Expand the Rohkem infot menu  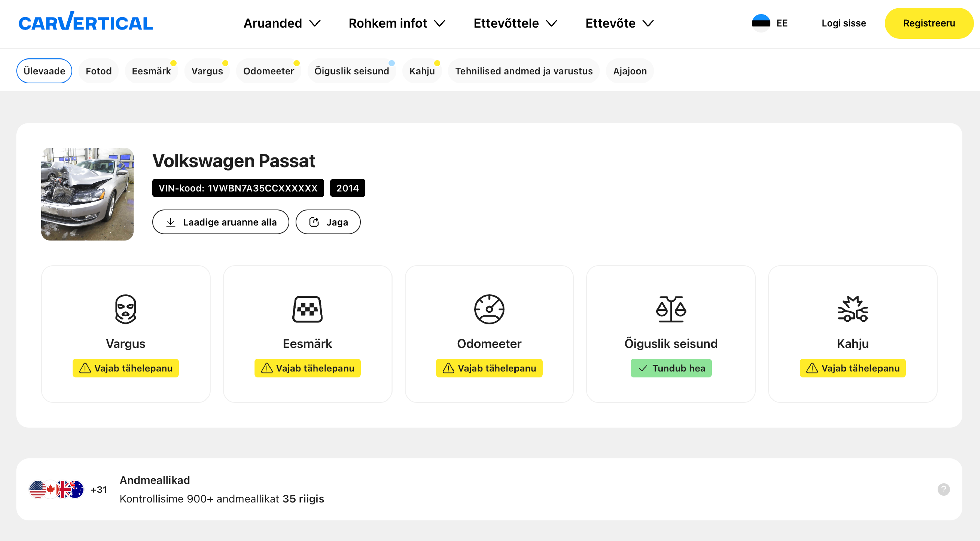397,23
